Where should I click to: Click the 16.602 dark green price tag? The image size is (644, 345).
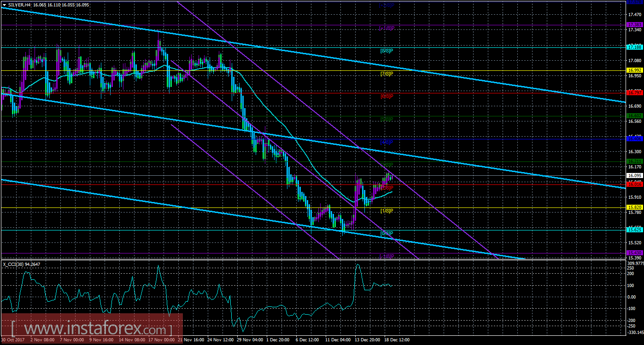click(x=634, y=115)
